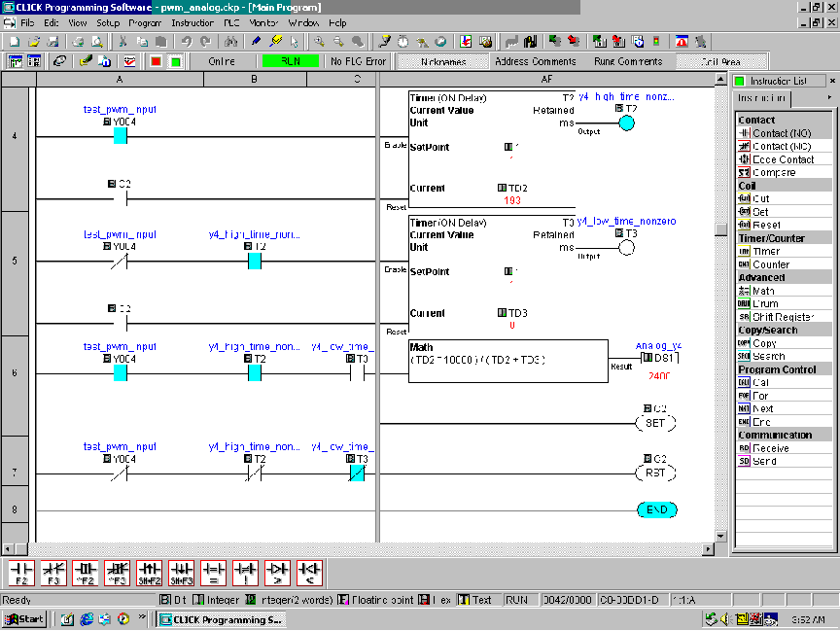Select the RST C2 coil
Image resolution: width=840 pixels, height=631 pixels.
(655, 473)
